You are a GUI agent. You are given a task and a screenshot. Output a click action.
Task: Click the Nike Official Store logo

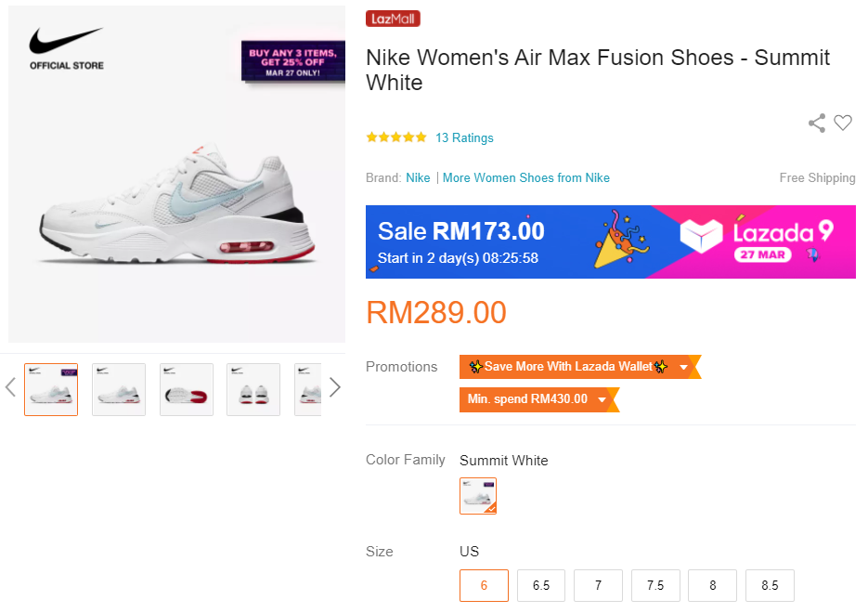click(x=66, y=48)
